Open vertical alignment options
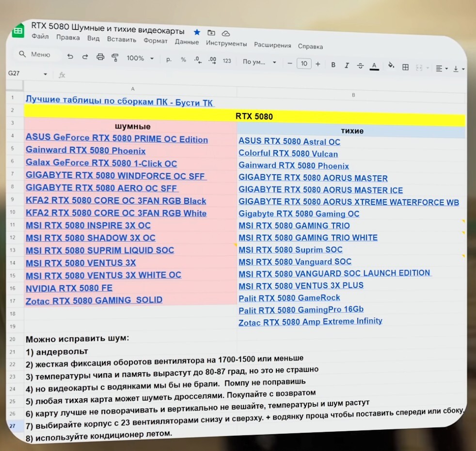 click(x=459, y=69)
